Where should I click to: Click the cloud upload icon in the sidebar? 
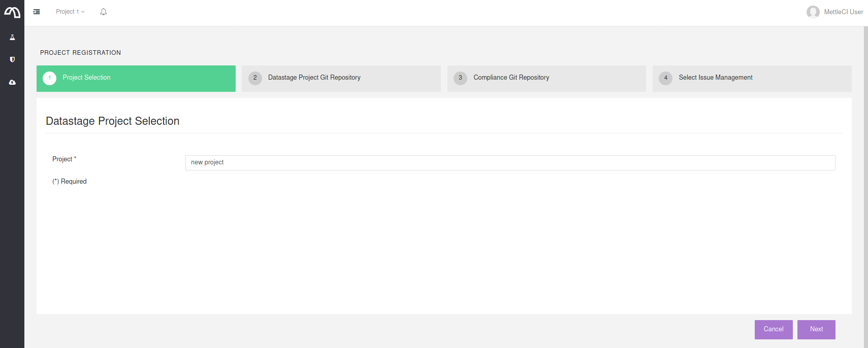[12, 82]
